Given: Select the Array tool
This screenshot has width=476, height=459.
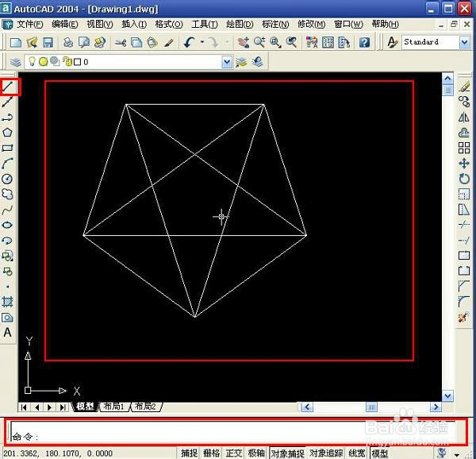Looking at the screenshot, I should point(464,148).
